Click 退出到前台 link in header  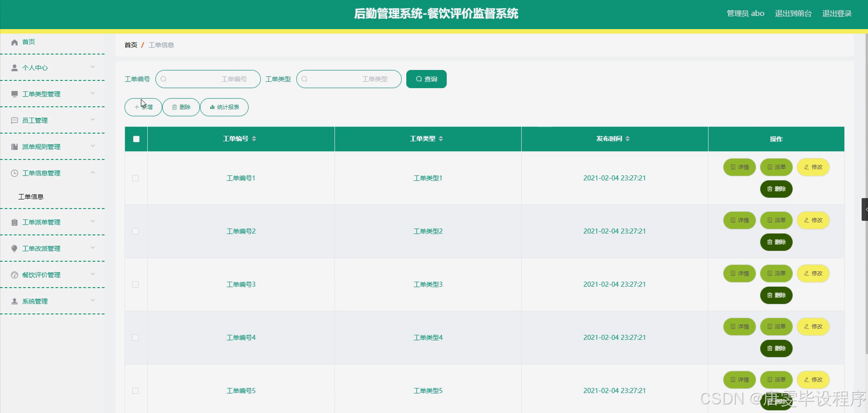793,14
